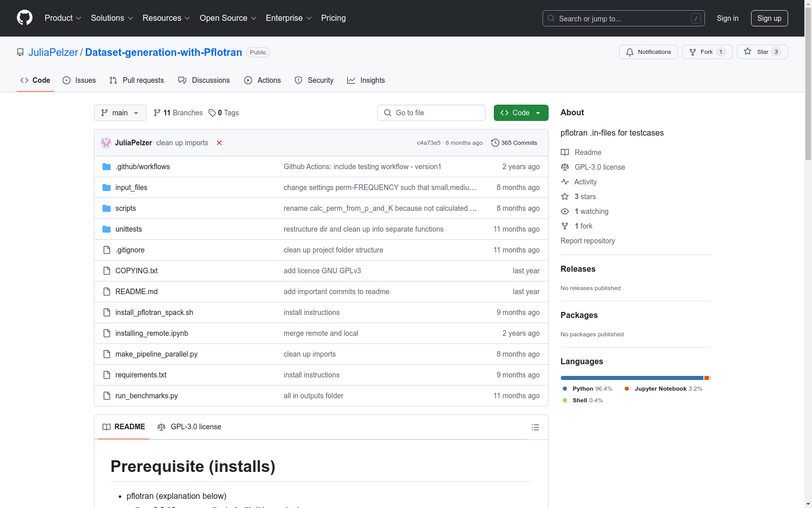Screen dimensions: 812x508
Task: Click the repository book icon beside JuliaPelzer
Action: coord(20,52)
